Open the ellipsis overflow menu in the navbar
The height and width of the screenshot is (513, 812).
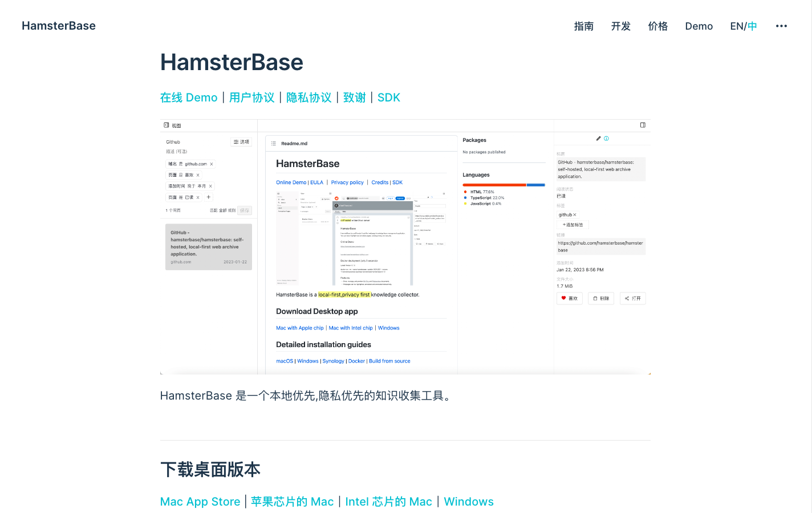click(781, 26)
